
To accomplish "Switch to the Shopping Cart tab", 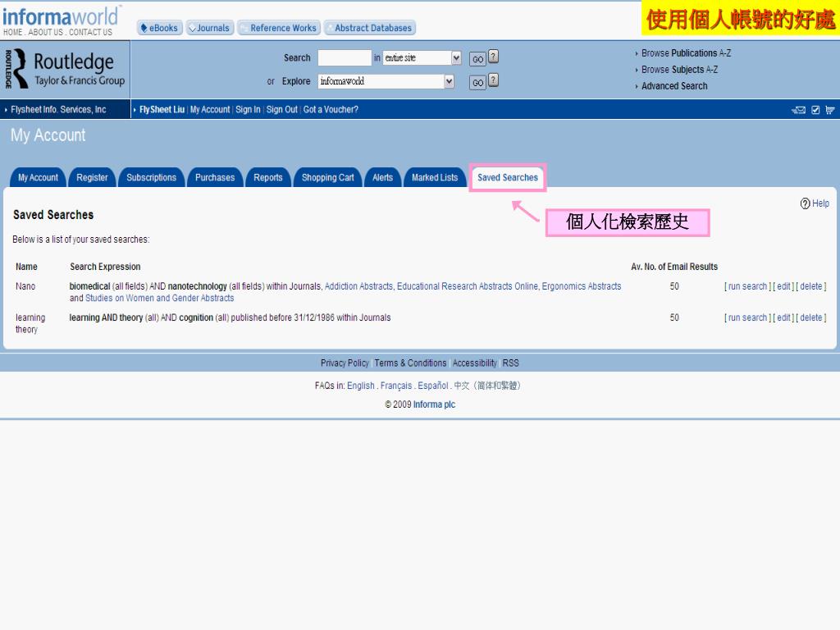I will tap(328, 177).
